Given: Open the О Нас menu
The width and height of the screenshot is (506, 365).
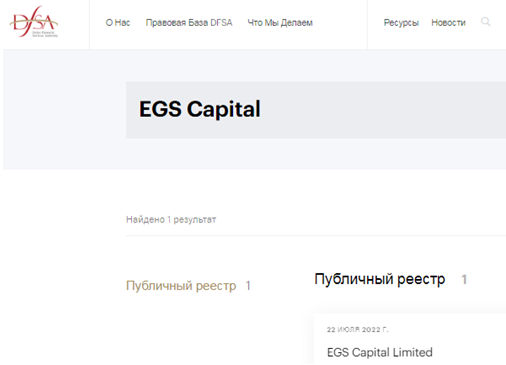Looking at the screenshot, I should (118, 23).
